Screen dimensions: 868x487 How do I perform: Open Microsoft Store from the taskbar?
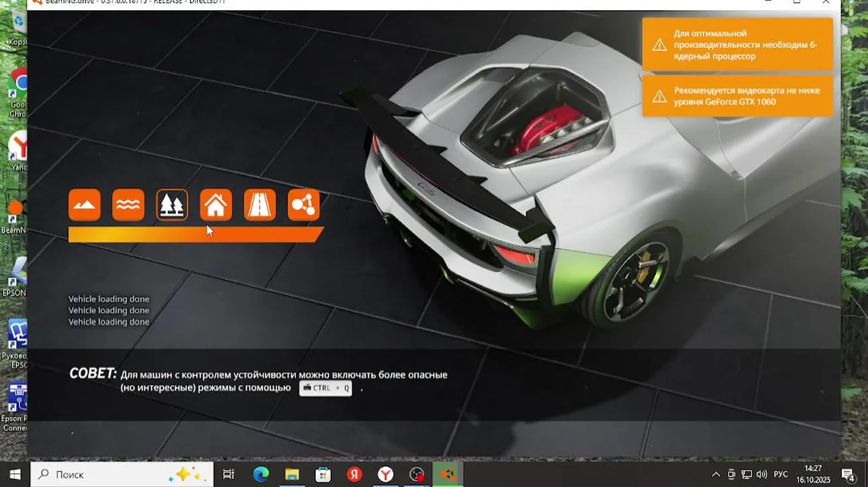click(x=323, y=474)
